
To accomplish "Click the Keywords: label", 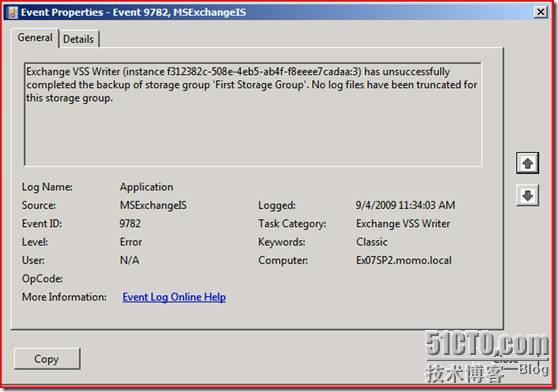I will (281, 242).
